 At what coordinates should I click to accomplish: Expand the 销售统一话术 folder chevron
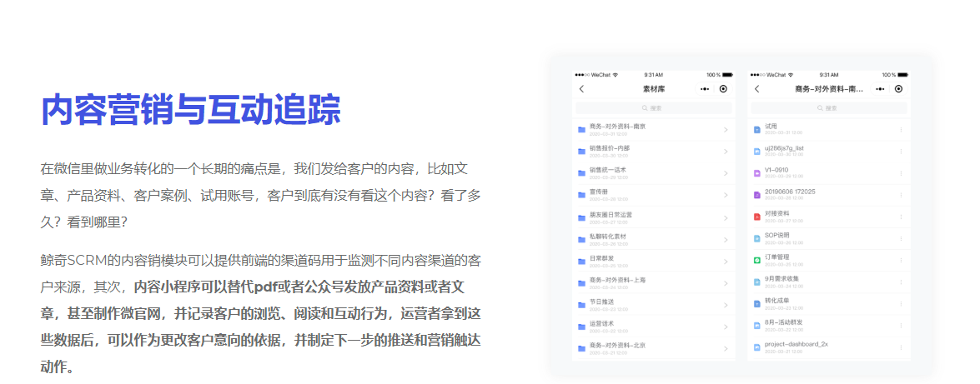[x=726, y=173]
